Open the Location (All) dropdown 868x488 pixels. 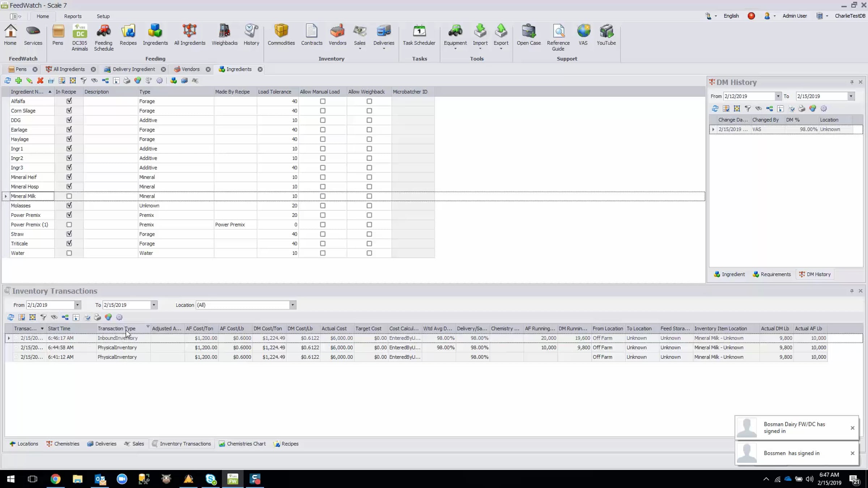292,305
